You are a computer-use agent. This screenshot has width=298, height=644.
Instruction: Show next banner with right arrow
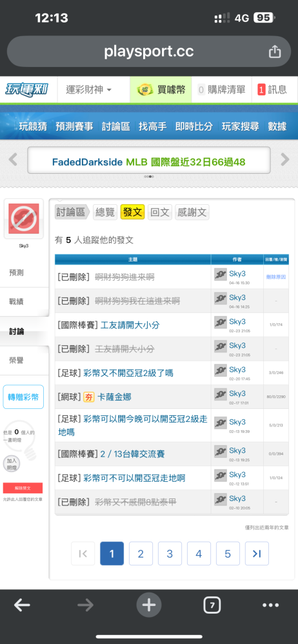(x=285, y=159)
